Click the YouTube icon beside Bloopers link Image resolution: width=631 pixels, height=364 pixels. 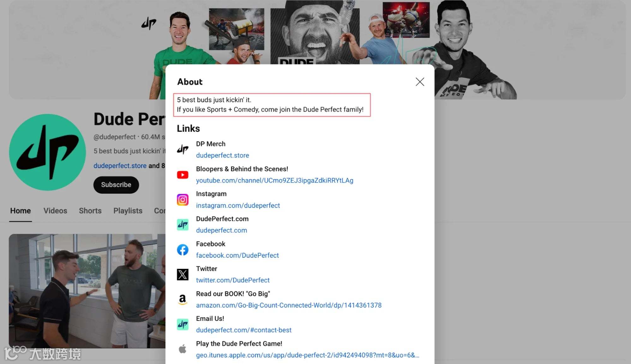[182, 175]
